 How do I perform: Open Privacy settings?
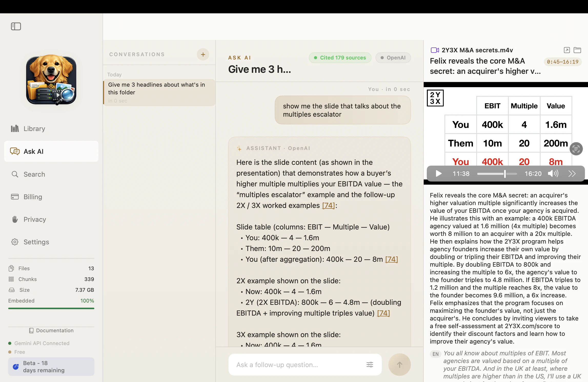51,219
